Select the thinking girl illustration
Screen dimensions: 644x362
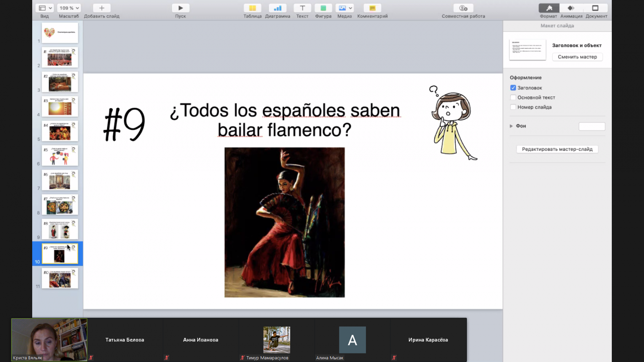[453, 123]
